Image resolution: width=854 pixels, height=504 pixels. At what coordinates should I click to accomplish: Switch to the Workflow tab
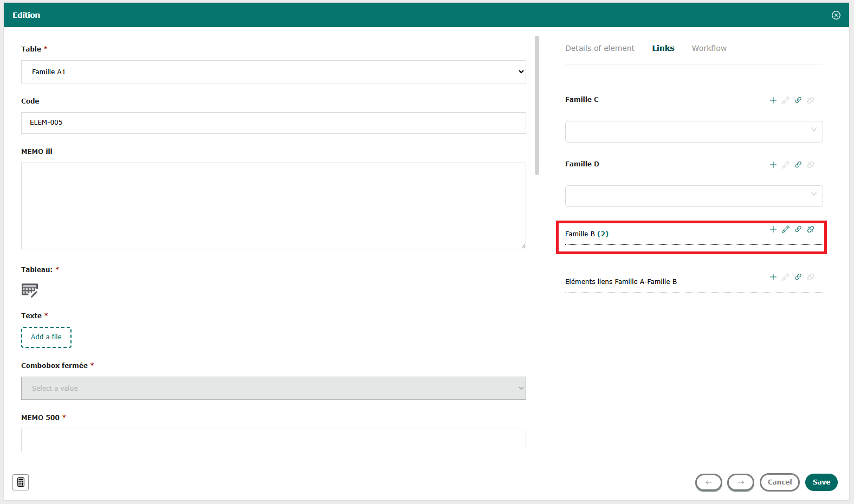709,48
